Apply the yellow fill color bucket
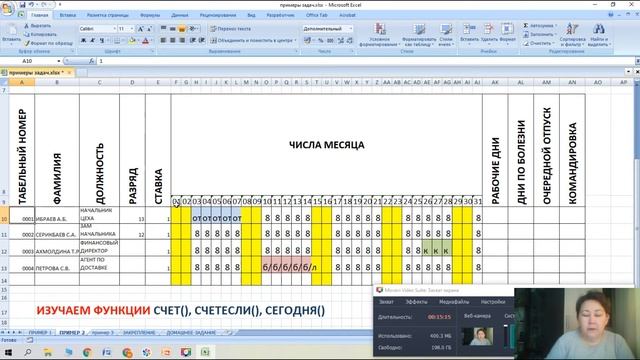The image size is (640, 360). pos(132,40)
